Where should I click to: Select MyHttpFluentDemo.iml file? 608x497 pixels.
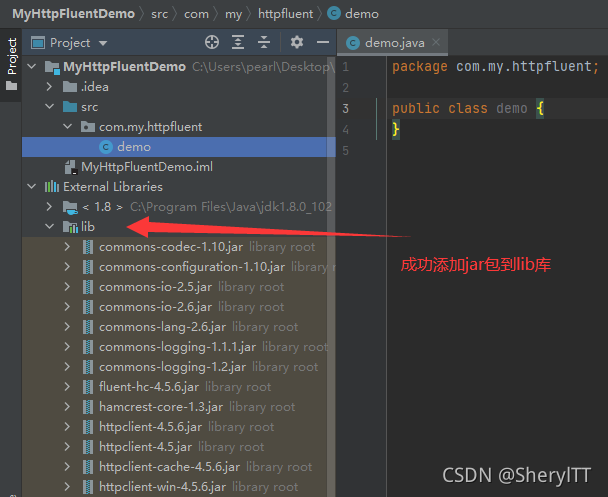[x=147, y=167]
